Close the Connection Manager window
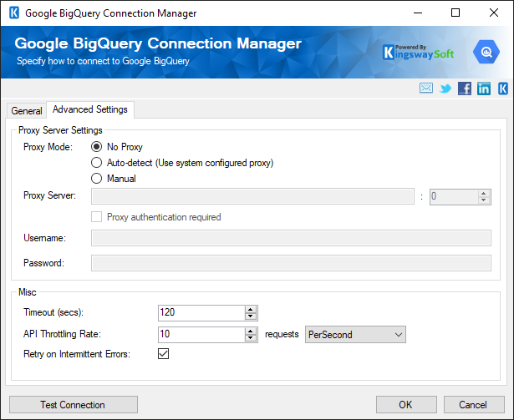The height and width of the screenshot is (420, 514). point(494,13)
